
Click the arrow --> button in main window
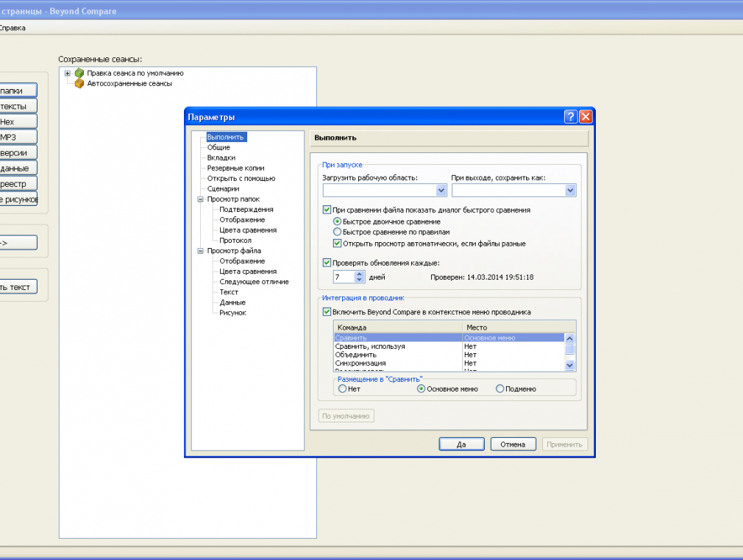tap(18, 243)
